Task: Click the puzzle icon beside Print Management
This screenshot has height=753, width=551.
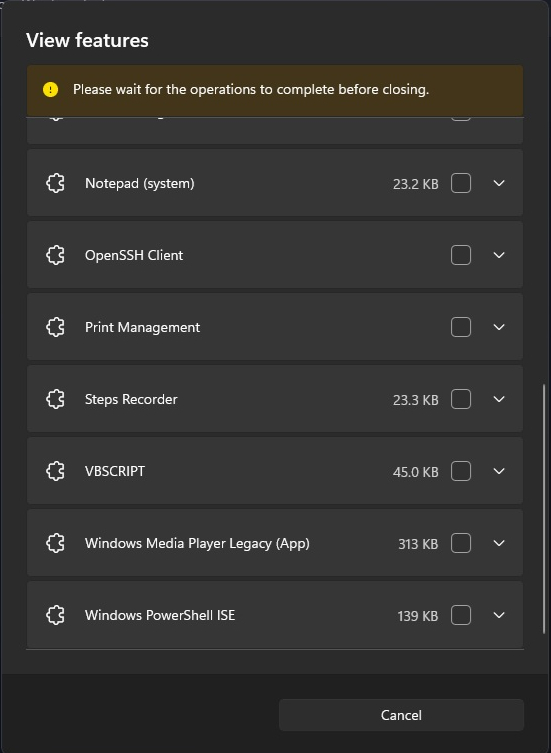Action: (x=55, y=327)
